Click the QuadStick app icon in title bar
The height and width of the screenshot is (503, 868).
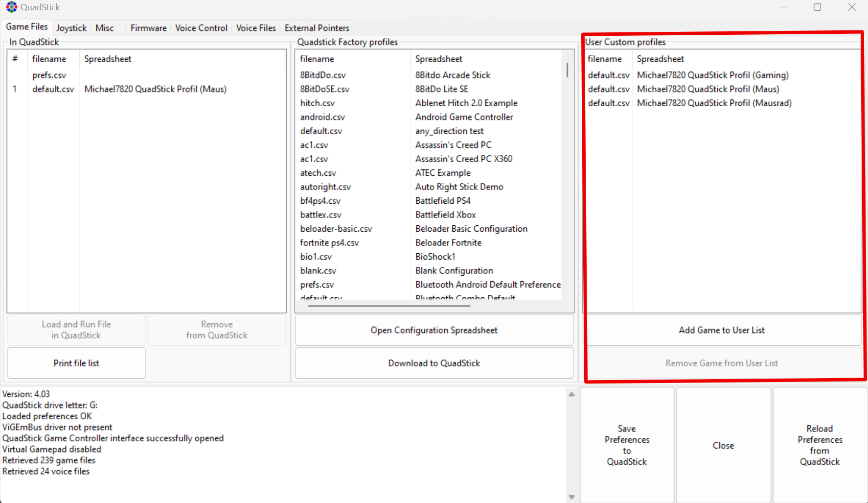(11, 7)
